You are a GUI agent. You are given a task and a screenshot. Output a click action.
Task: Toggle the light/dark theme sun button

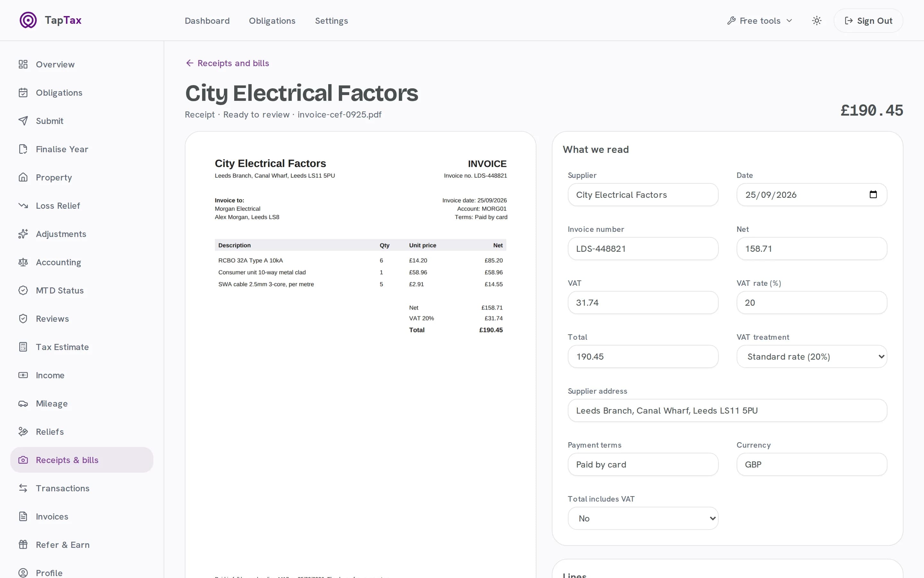(817, 21)
